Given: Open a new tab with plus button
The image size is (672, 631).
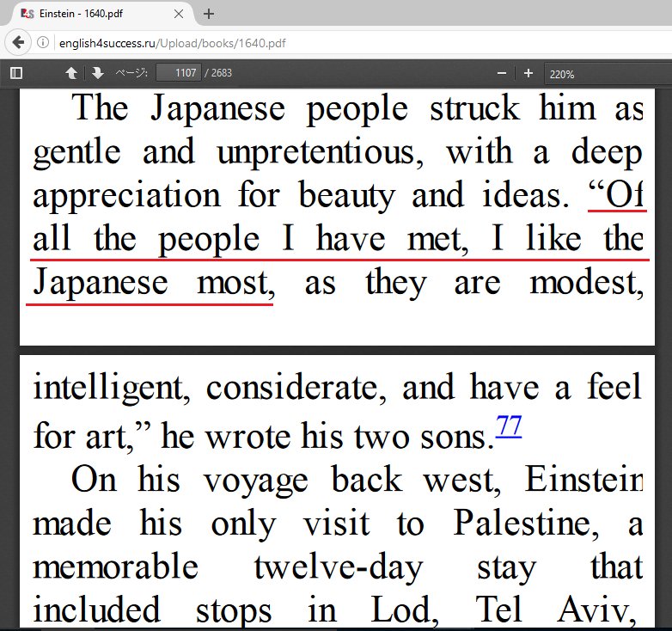Looking at the screenshot, I should [x=209, y=14].
